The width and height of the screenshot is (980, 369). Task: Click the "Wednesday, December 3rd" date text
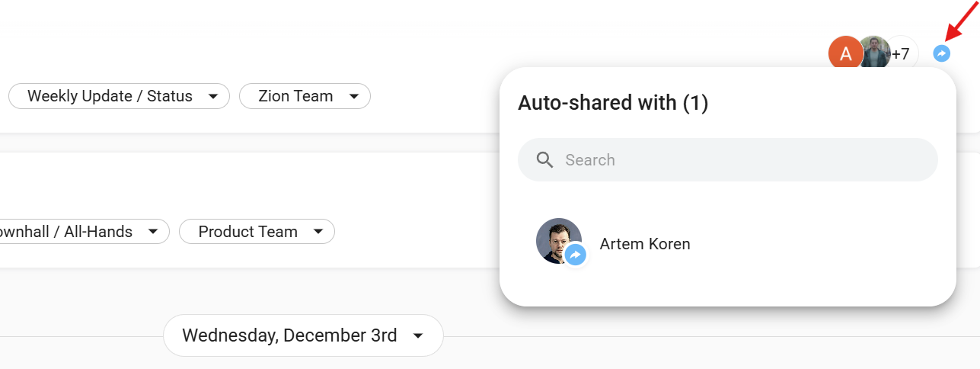289,335
